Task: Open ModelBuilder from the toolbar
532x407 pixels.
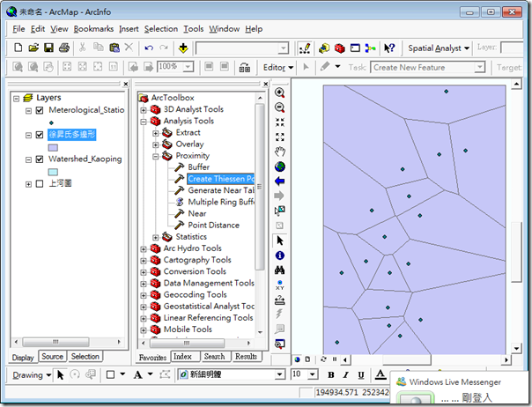Action: coord(370,48)
